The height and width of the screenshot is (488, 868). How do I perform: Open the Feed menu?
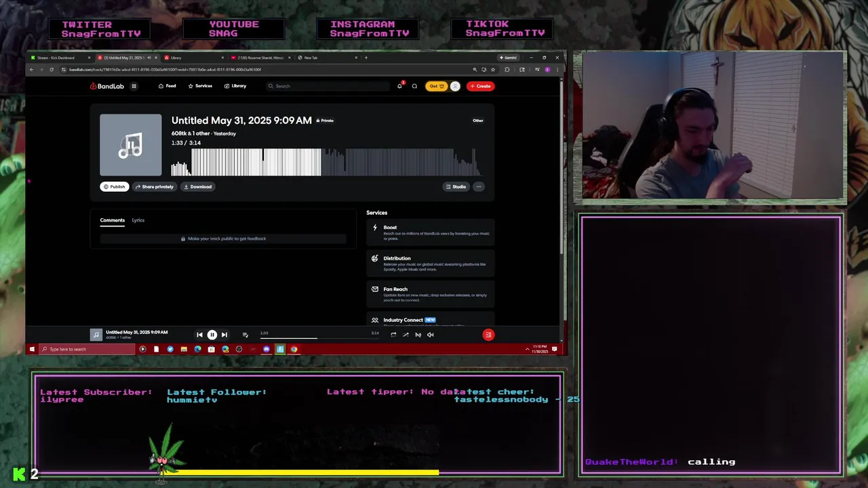coord(167,86)
